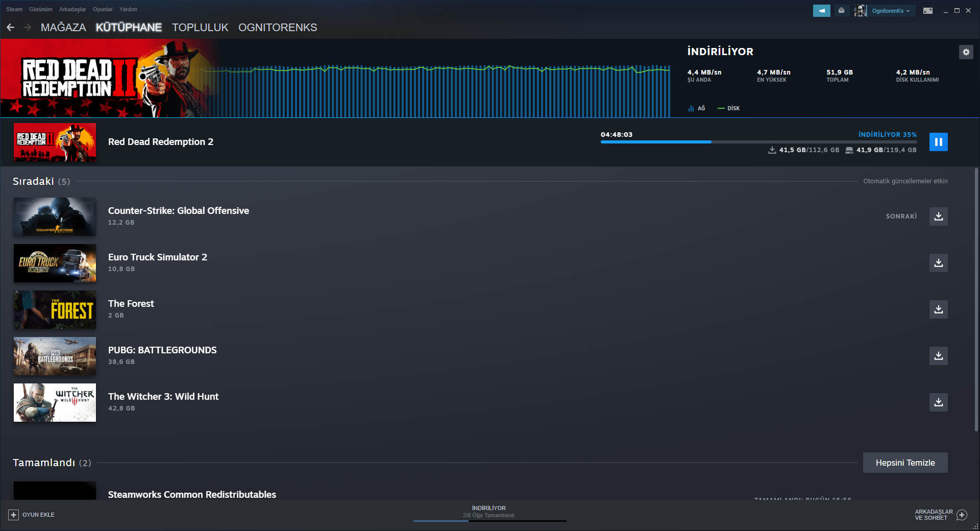Image resolution: width=980 pixels, height=531 pixels.
Task: Open the Arkadaşlar menu
Action: click(72, 9)
